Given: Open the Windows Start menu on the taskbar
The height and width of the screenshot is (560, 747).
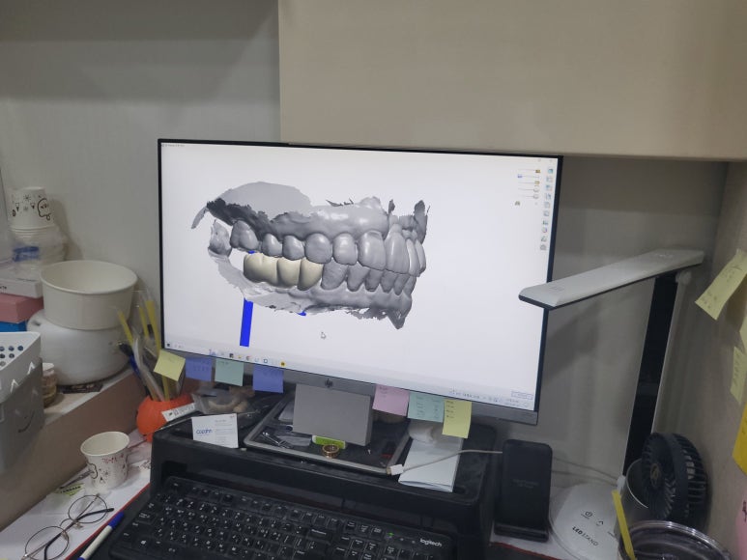Looking at the screenshot, I should (168, 345).
